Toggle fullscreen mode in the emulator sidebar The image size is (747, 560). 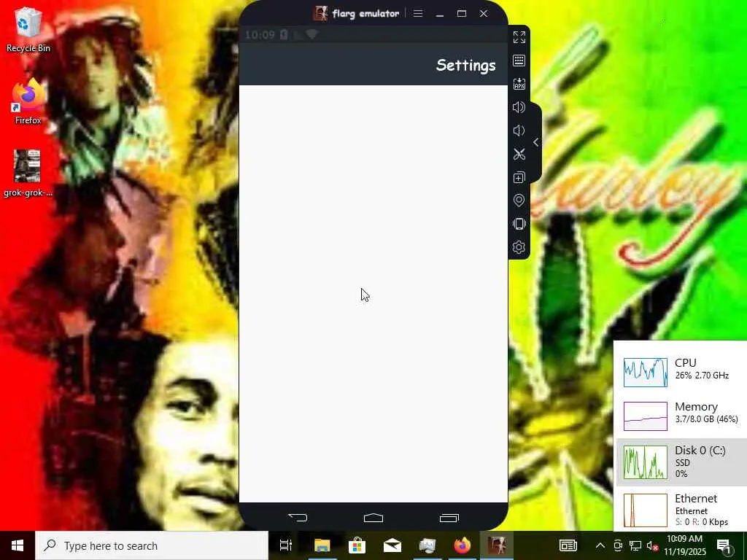tap(519, 37)
